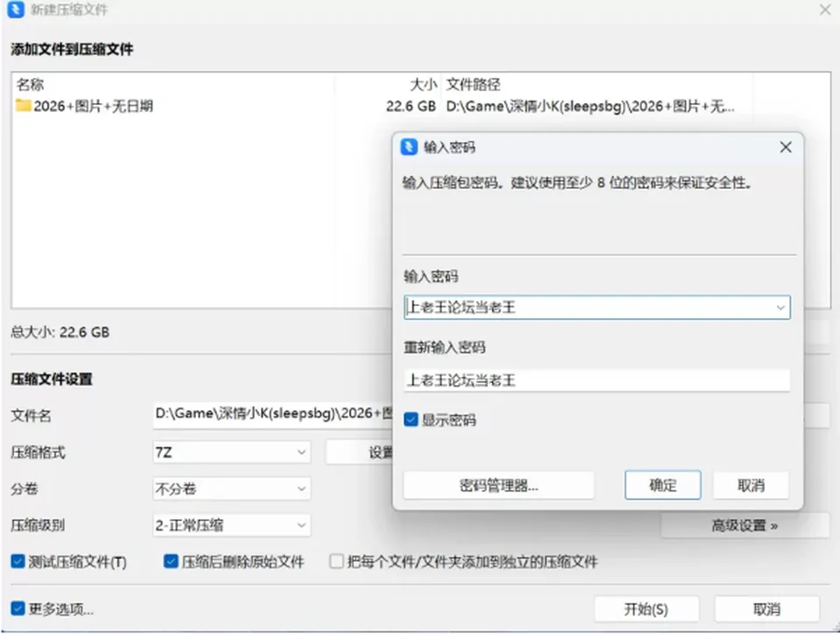Open the 分卷 dropdown showing 不分卷

click(231, 488)
